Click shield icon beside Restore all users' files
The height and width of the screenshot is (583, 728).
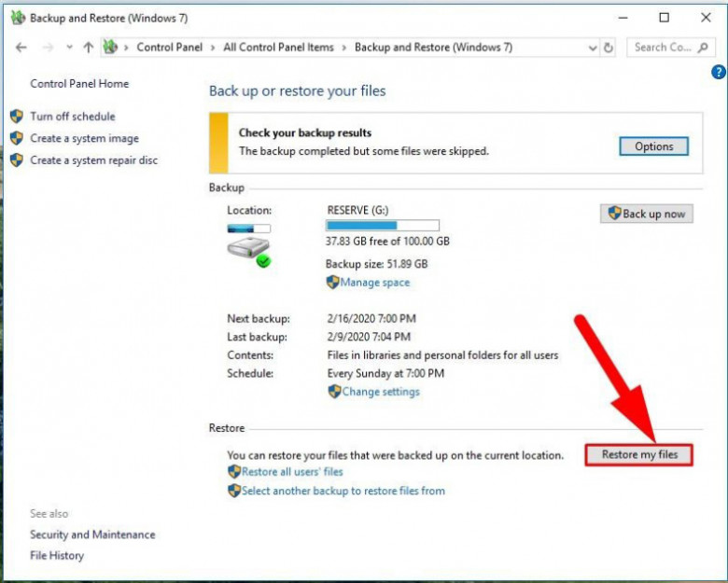point(234,472)
